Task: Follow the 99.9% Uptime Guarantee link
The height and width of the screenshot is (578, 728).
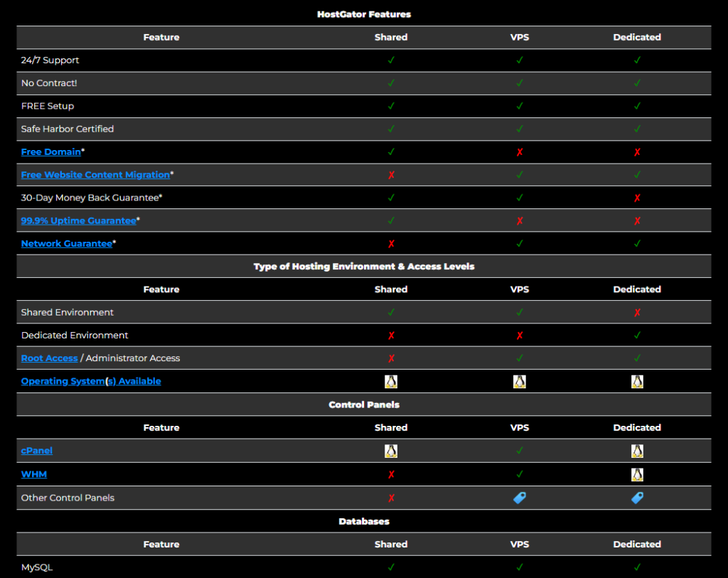Action: click(78, 220)
